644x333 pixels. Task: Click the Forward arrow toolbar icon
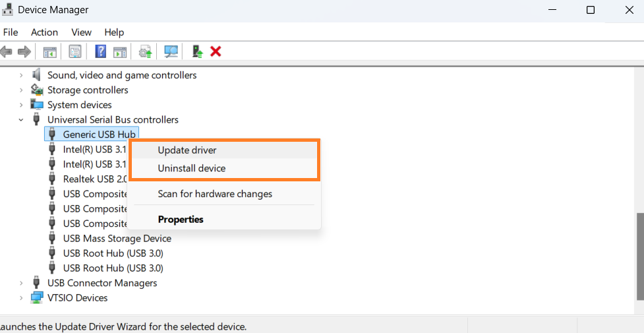coord(24,51)
